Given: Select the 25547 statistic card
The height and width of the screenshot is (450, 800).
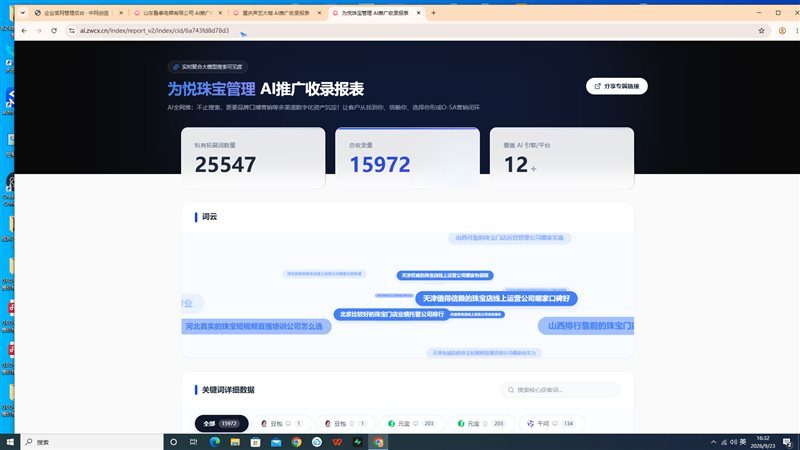Looking at the screenshot, I should (x=253, y=158).
